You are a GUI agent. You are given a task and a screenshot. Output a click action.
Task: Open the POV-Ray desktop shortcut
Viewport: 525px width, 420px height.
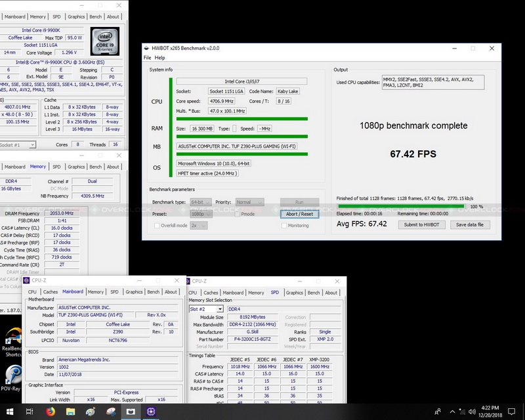coord(12,378)
